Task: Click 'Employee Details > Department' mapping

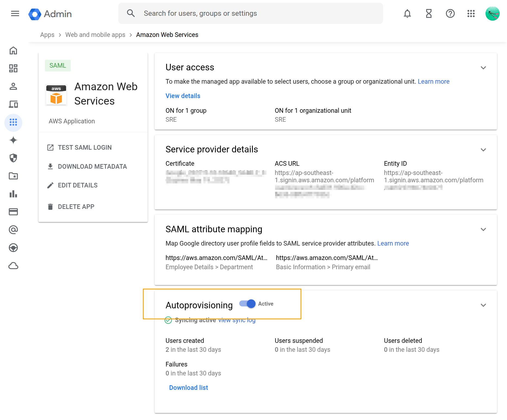Action: point(209,267)
